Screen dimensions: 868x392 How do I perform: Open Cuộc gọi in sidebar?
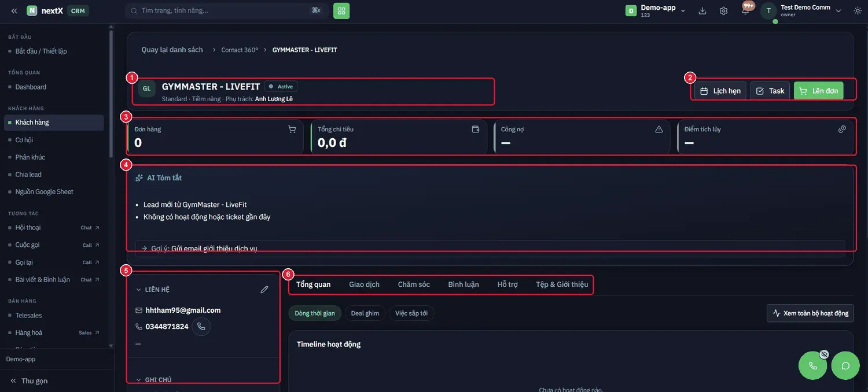54,245
